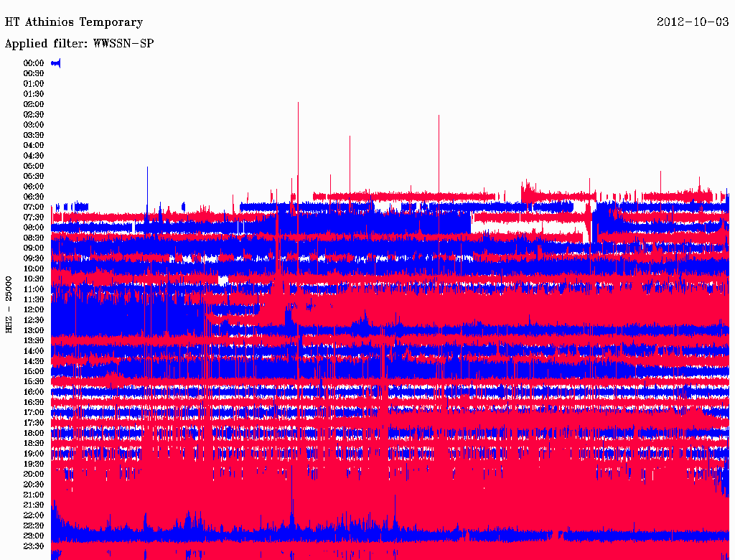This screenshot has width=735, height=560.
Task: Click the 11:30 time label
Action: (34, 299)
